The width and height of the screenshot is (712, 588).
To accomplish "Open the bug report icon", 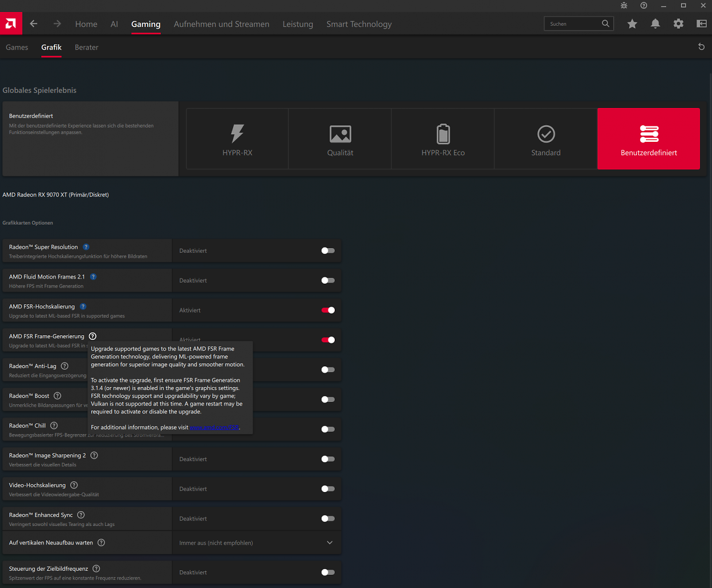I will click(624, 5).
